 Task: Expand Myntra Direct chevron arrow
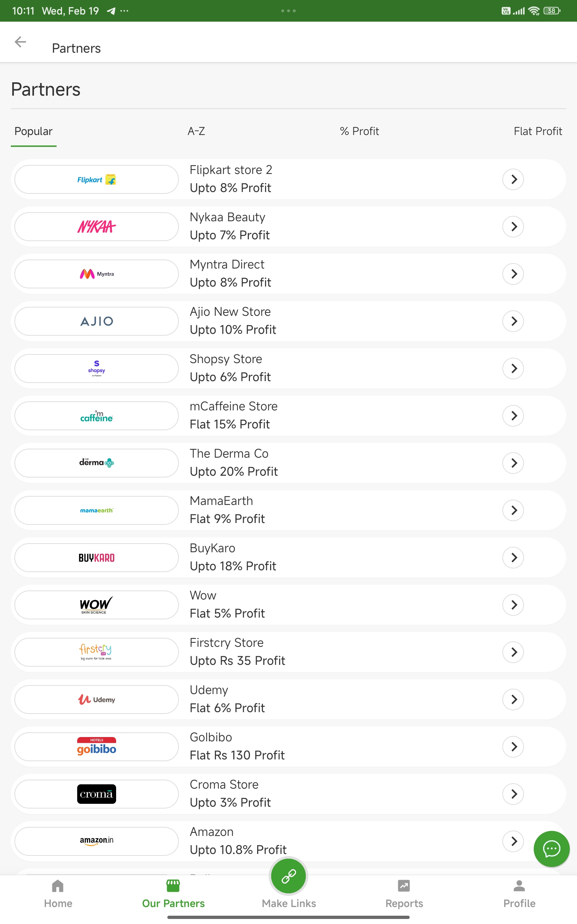point(513,274)
